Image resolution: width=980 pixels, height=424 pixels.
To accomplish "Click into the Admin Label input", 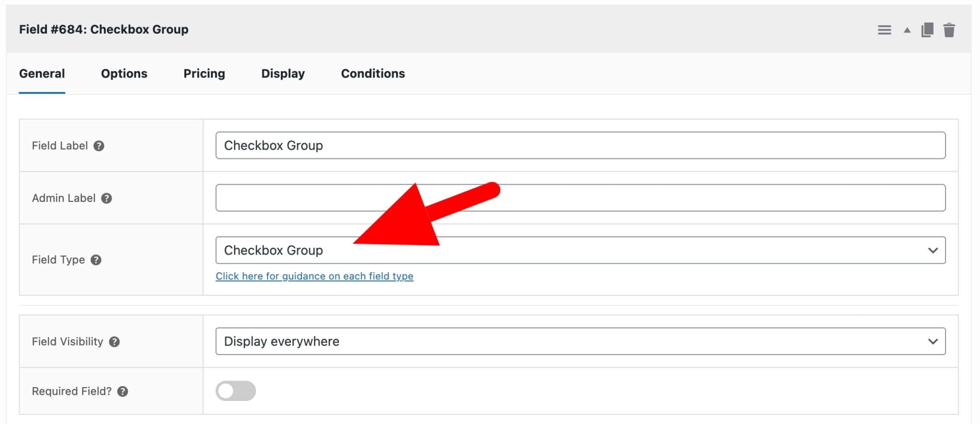I will pyautogui.click(x=580, y=198).
